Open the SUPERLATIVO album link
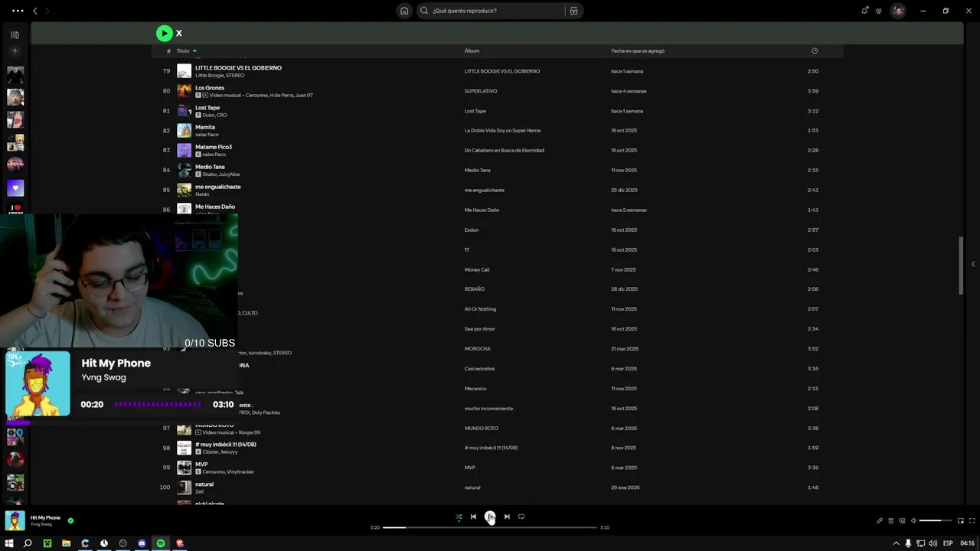The width and height of the screenshot is (980, 551). (481, 91)
